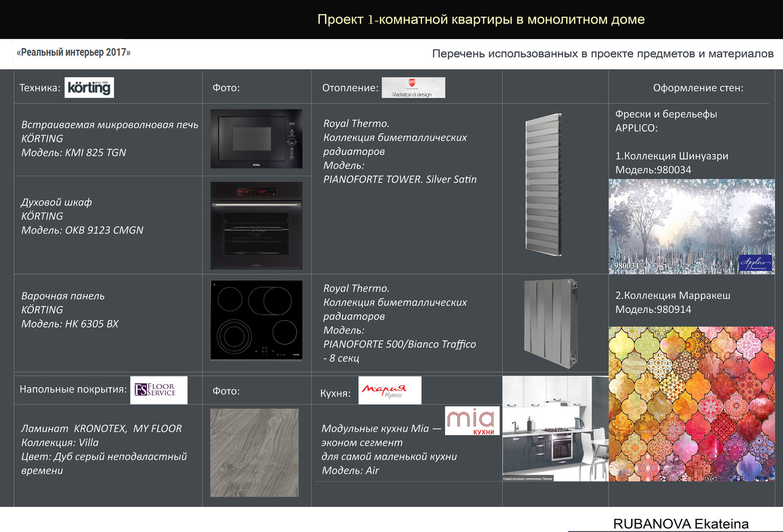
Task: Click the text 'Модель: OKB 9123 CMGN'
Action: 82,230
